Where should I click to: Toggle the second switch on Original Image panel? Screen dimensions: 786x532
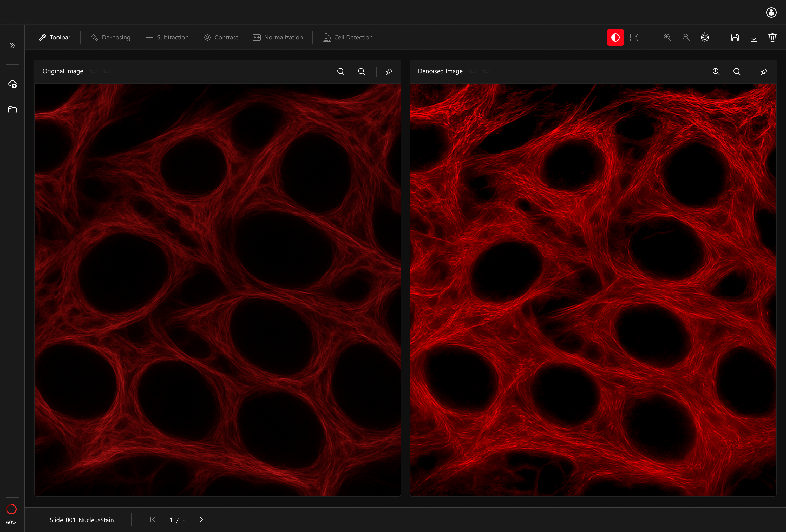[x=107, y=71]
